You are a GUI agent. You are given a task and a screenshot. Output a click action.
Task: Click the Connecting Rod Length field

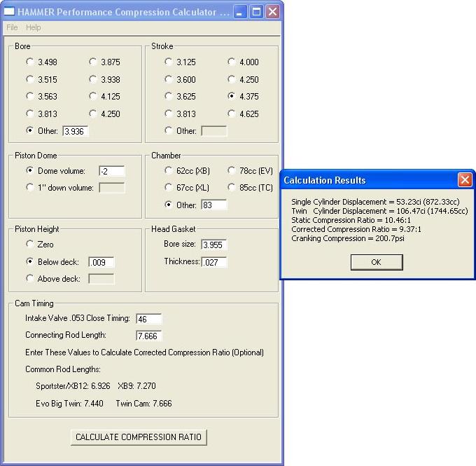[x=148, y=336]
